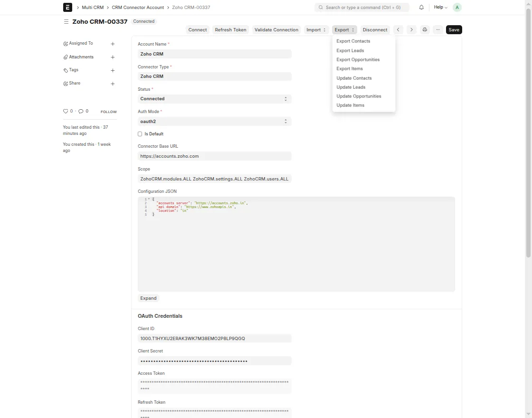
Task: Expand the Configuration JSON editor
Action: tap(148, 298)
